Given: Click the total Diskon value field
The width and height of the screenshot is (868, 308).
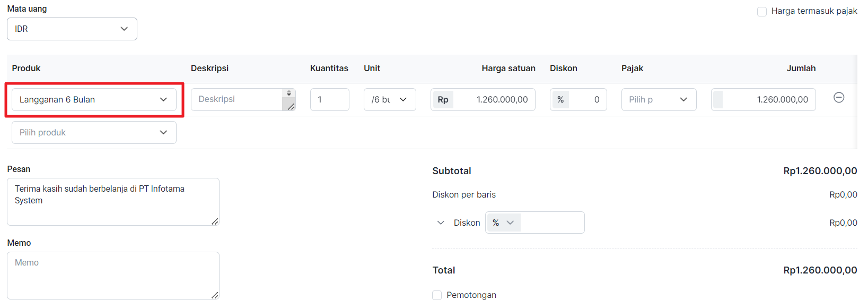Looking at the screenshot, I should (552, 223).
